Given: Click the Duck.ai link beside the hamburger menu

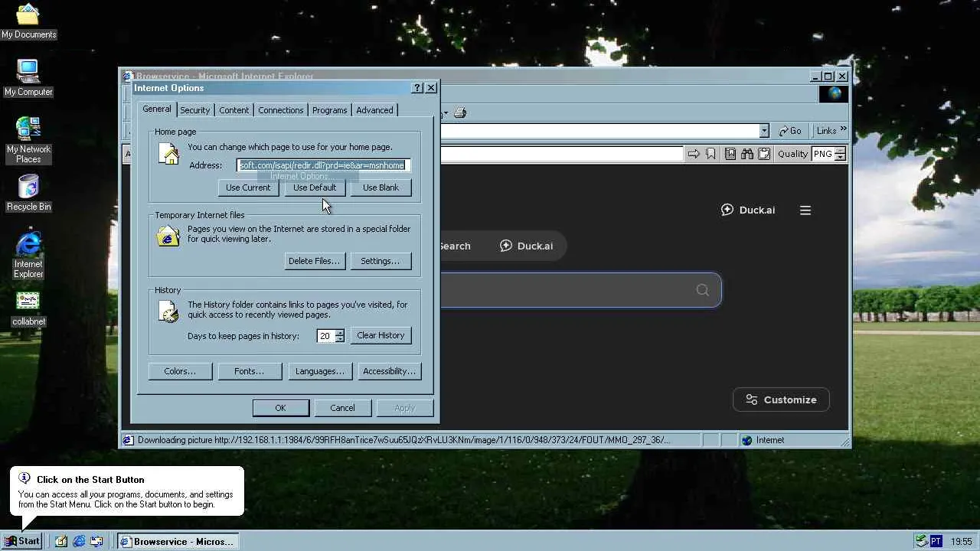Looking at the screenshot, I should pos(748,210).
